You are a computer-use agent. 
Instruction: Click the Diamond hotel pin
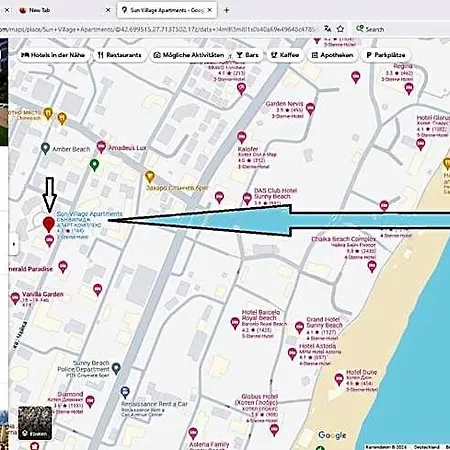[90, 401]
